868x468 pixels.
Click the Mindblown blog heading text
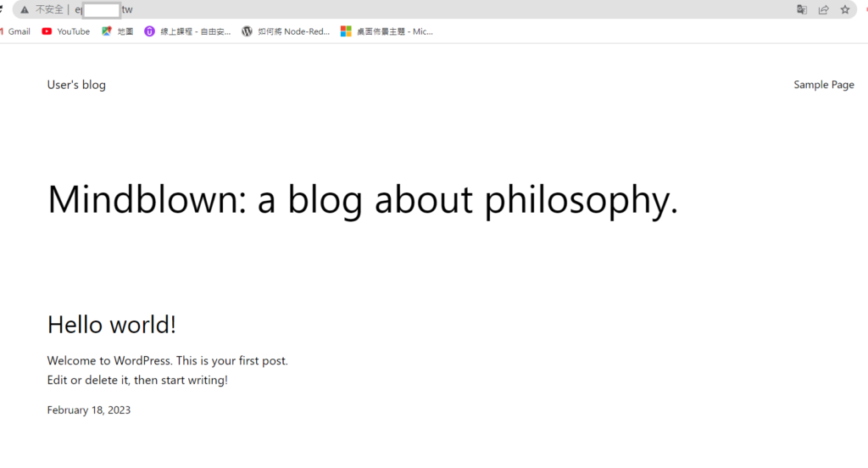(363, 200)
